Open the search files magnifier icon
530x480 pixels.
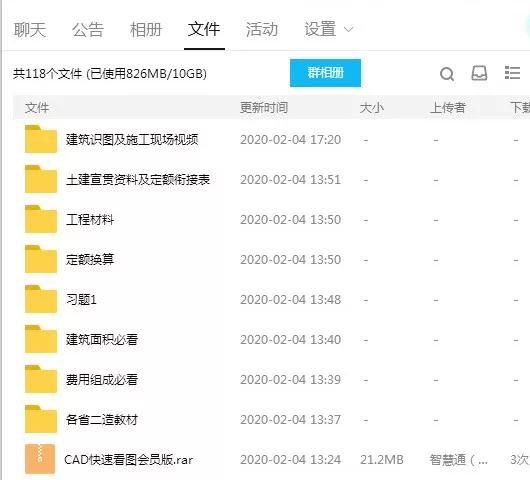pyautogui.click(x=447, y=73)
